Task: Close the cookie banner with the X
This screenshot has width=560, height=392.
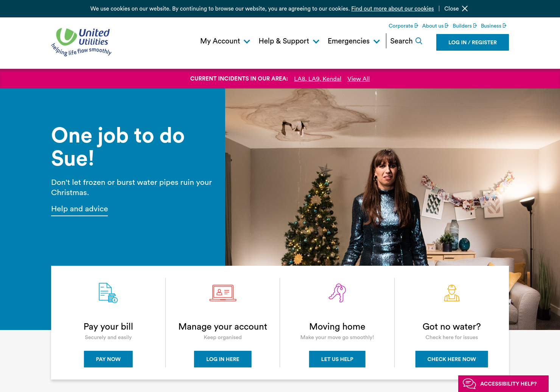Action: coord(465,9)
